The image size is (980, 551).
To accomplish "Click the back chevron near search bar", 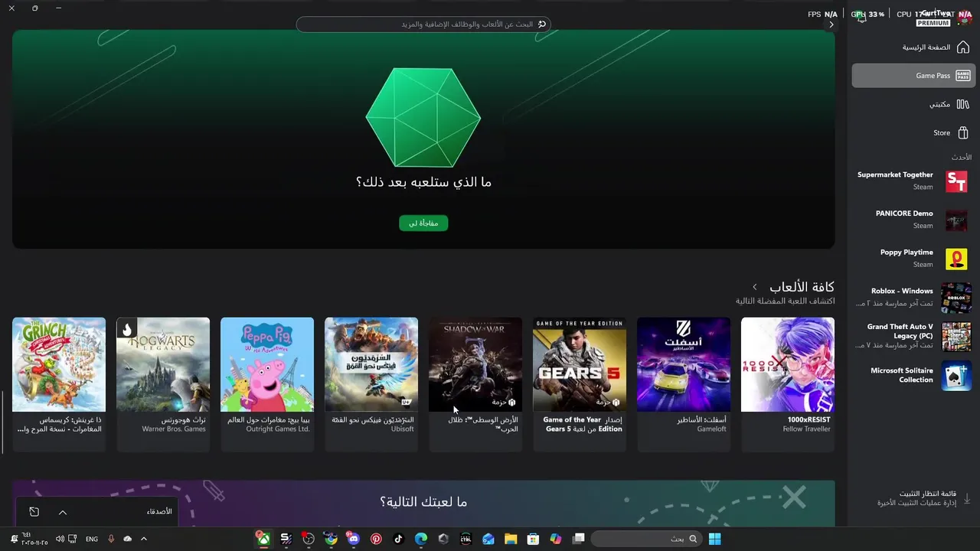I will 831,24.
